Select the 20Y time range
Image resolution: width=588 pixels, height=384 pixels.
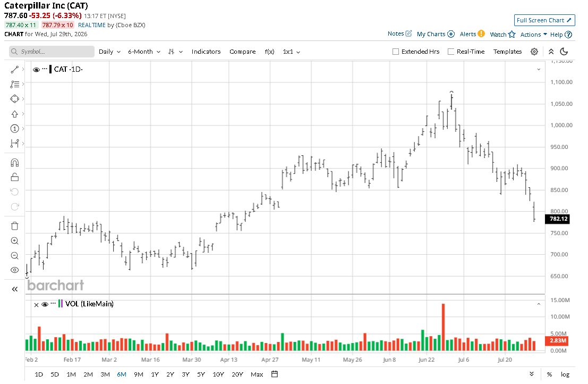(x=237, y=374)
